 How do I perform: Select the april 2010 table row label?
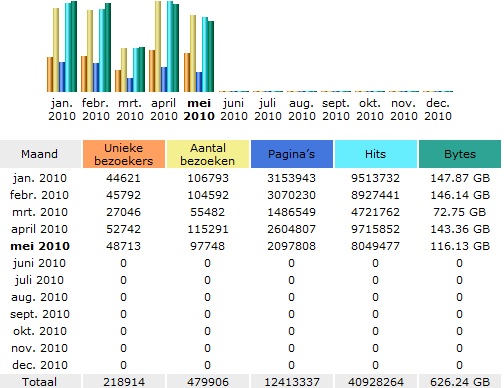39,229
